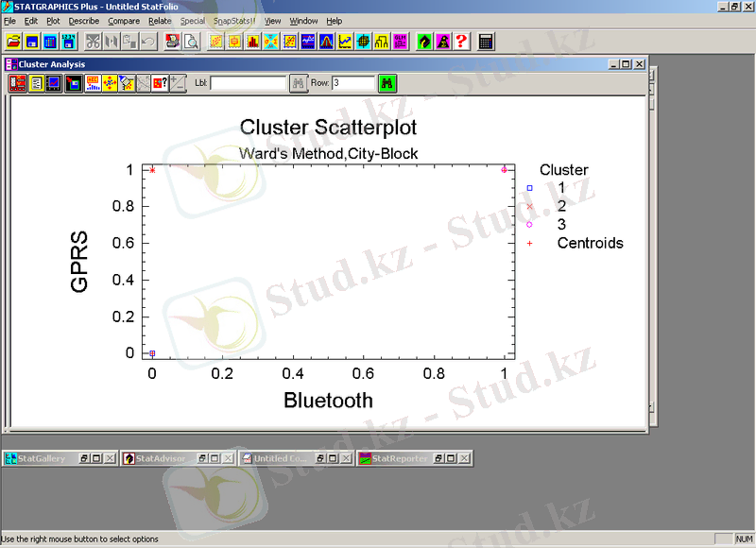The width and height of the screenshot is (756, 548).
Task: Open the Window menu
Action: point(303,21)
